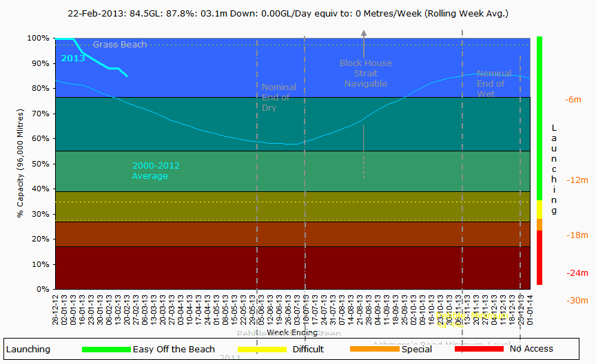Image resolution: width=596 pixels, height=364 pixels.
Task: Click the 50% y-axis tick label
Action: (x=39, y=164)
